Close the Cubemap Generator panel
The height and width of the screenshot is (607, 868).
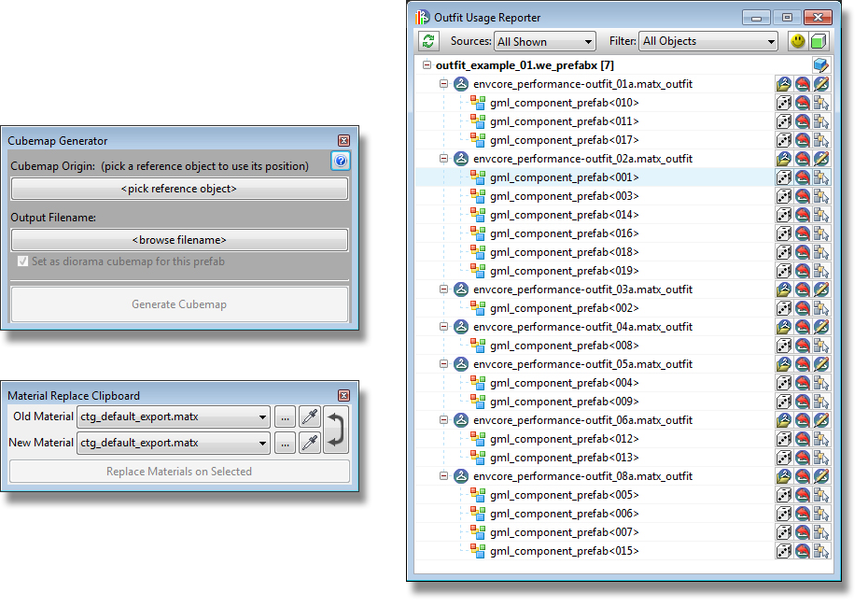[x=343, y=141]
